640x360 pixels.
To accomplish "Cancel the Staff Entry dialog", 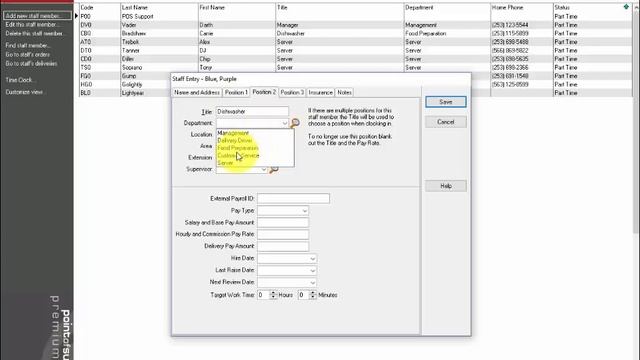I will click(x=446, y=122).
